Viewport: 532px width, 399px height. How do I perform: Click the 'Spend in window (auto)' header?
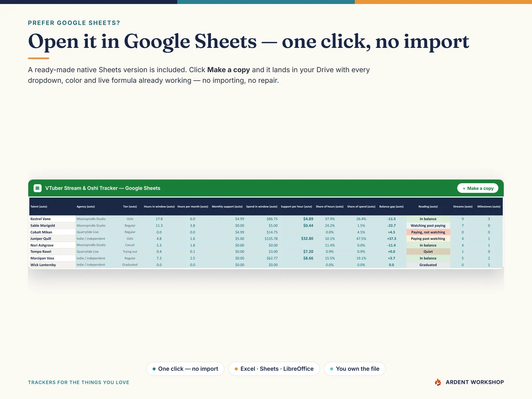262,206
